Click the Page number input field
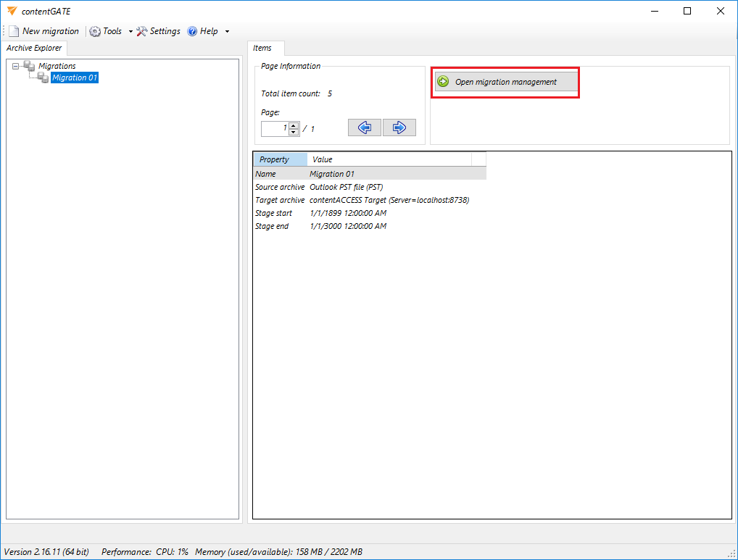This screenshot has height=560, width=738. pyautogui.click(x=275, y=128)
